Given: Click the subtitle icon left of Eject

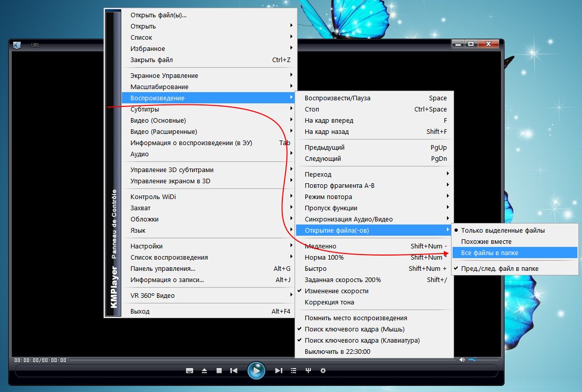Looking at the screenshot, I should tap(190, 371).
